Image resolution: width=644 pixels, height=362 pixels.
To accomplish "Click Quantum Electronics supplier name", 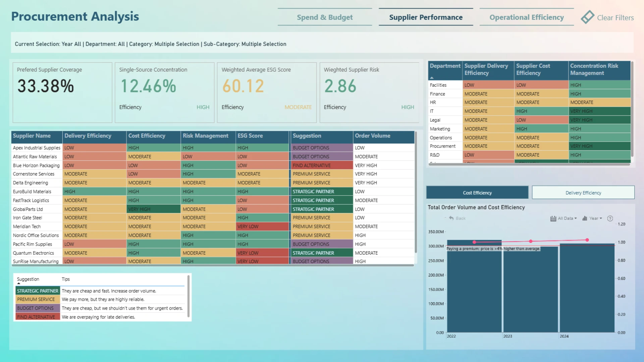I will point(34,253).
